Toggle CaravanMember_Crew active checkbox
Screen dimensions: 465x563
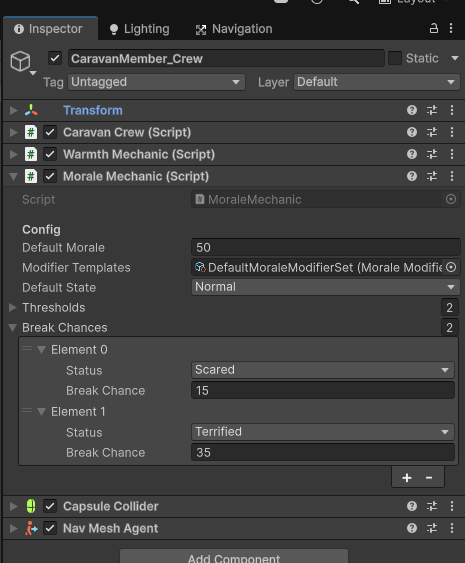coord(55,58)
